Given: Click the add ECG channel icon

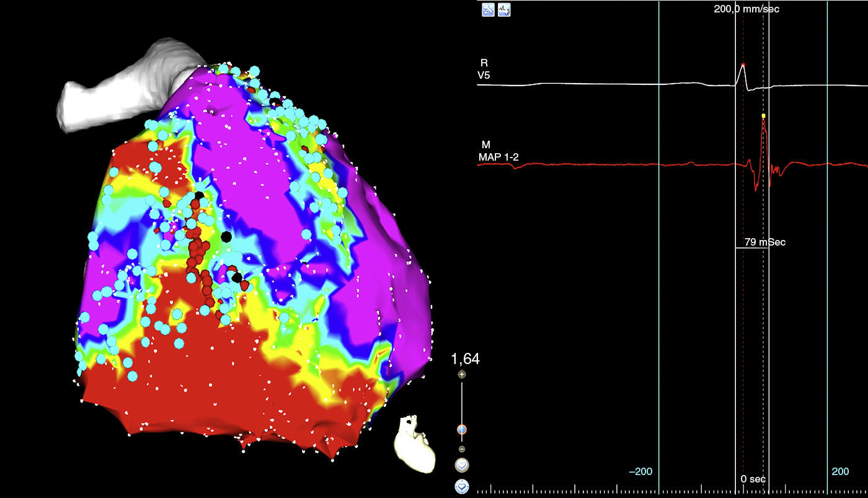Looking at the screenshot, I should pyautogui.click(x=504, y=10).
